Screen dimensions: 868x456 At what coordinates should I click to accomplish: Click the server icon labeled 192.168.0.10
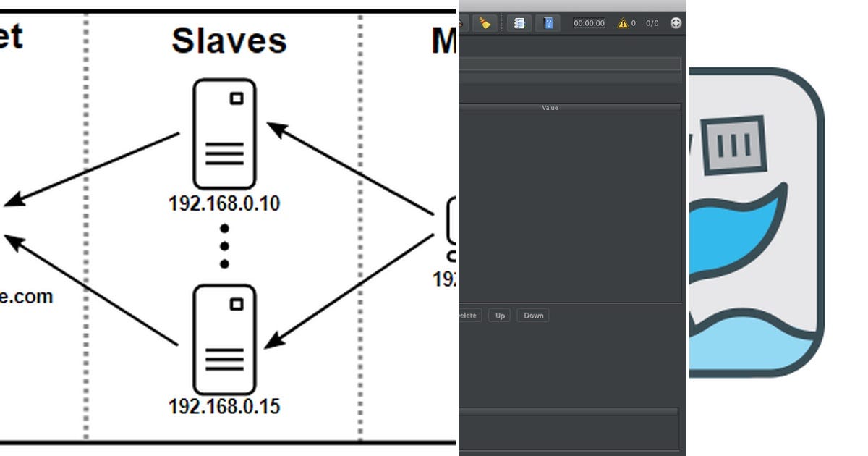click(224, 134)
